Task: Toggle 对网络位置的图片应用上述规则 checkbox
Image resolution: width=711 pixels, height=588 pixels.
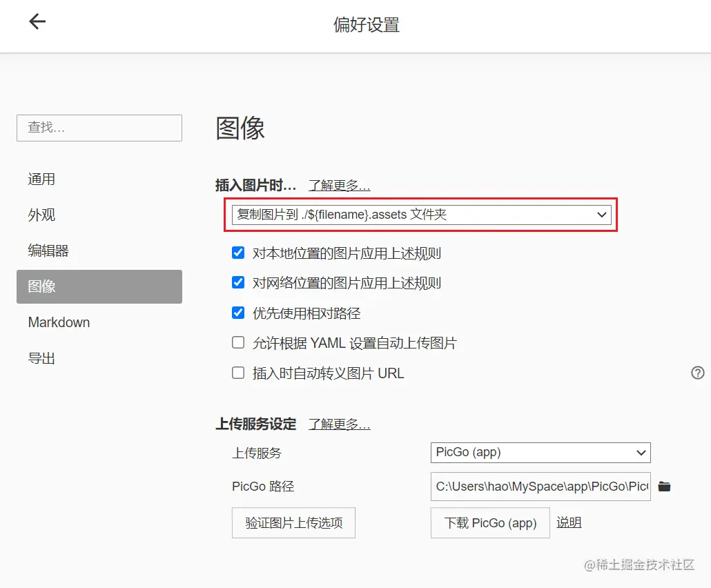Action: pos(238,282)
